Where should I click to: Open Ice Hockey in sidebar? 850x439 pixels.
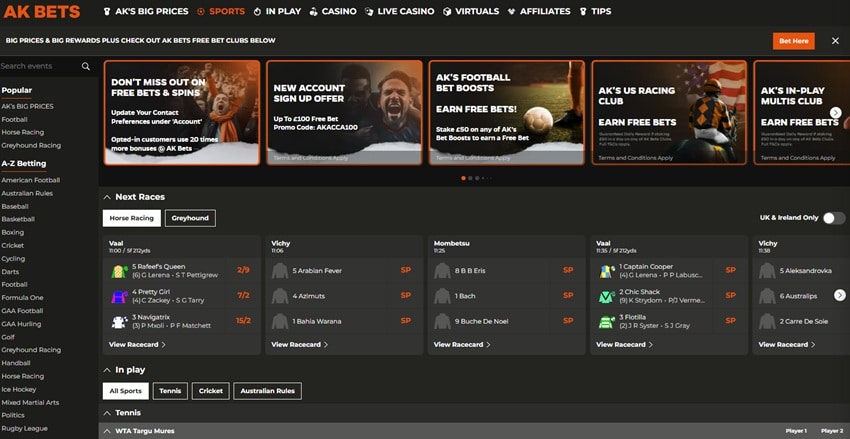(x=19, y=390)
